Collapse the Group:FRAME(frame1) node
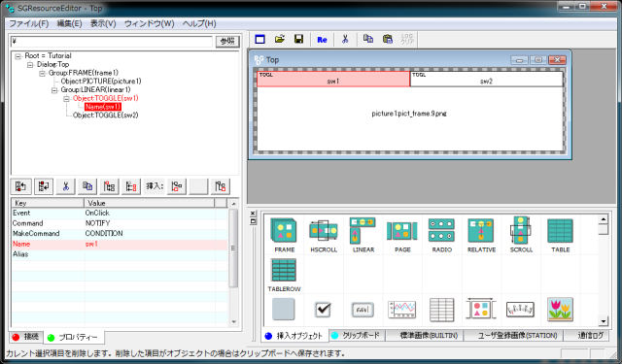Image resolution: width=622 pixels, height=364 pixels. click(x=42, y=73)
